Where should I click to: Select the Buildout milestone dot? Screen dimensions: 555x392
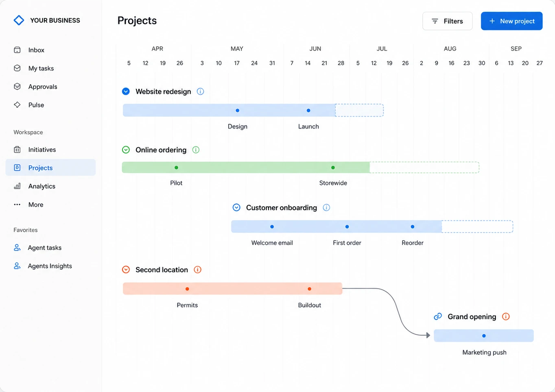(310, 289)
